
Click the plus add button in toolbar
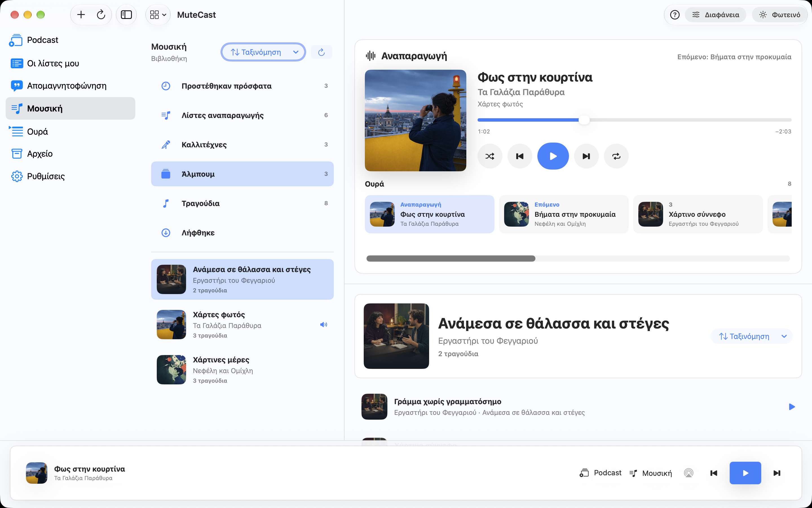pos(81,15)
